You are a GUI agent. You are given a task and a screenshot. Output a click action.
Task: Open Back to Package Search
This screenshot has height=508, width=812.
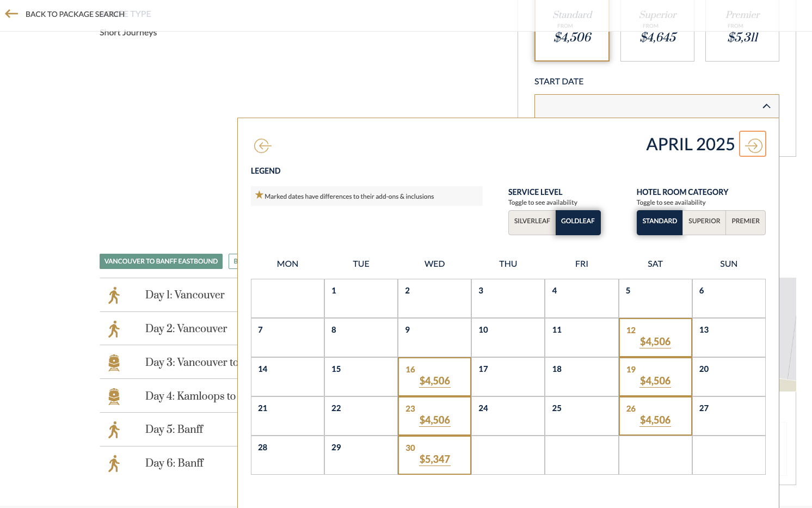click(x=75, y=14)
